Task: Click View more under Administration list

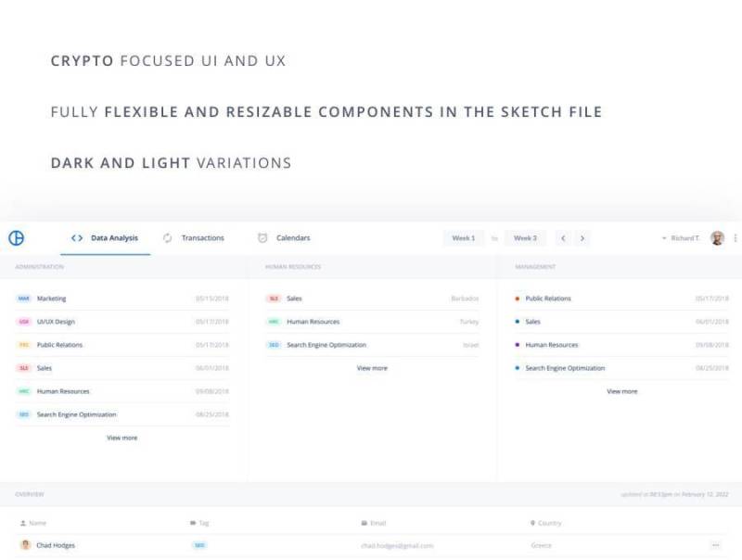Action: click(122, 438)
